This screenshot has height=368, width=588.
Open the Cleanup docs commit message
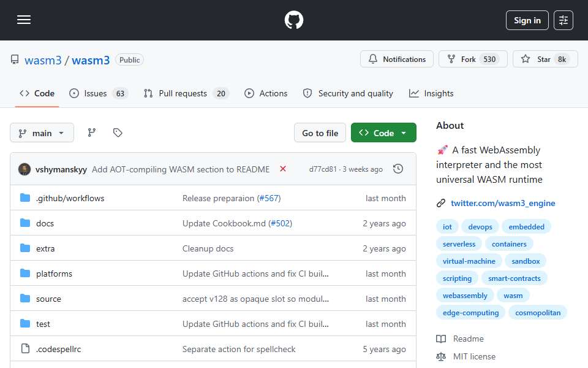point(208,248)
